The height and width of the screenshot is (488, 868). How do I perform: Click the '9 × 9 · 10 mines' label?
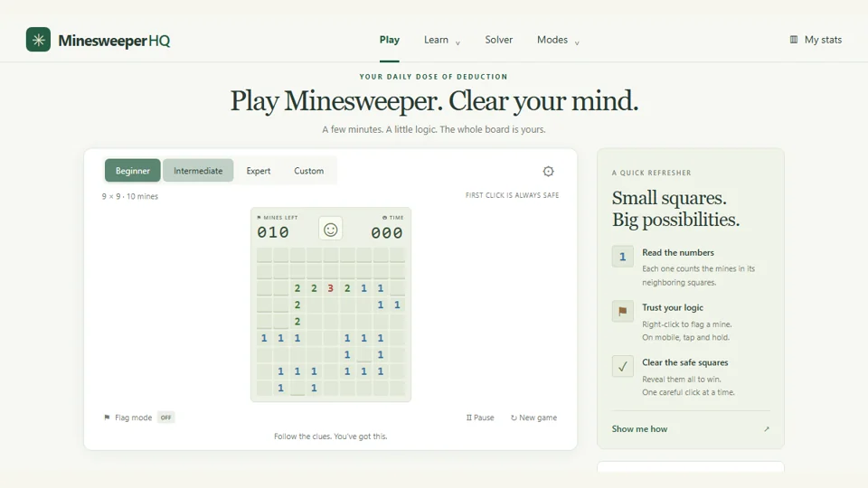click(129, 196)
